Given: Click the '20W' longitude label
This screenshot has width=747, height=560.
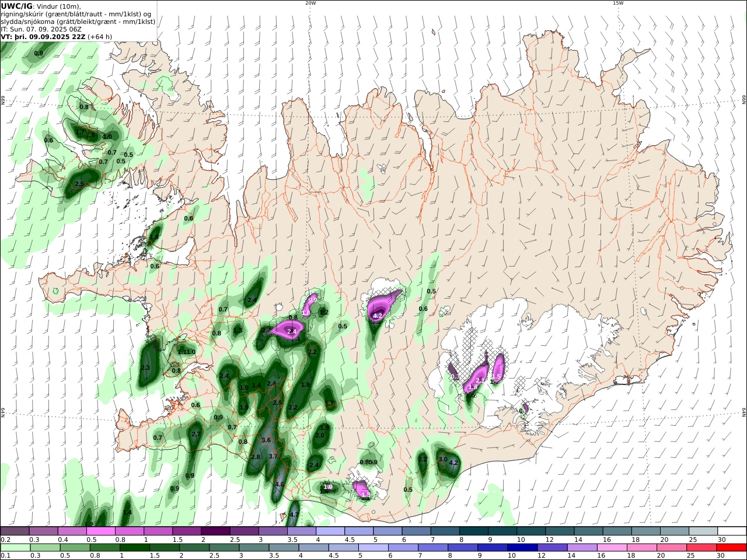Looking at the screenshot, I should [x=310, y=3].
